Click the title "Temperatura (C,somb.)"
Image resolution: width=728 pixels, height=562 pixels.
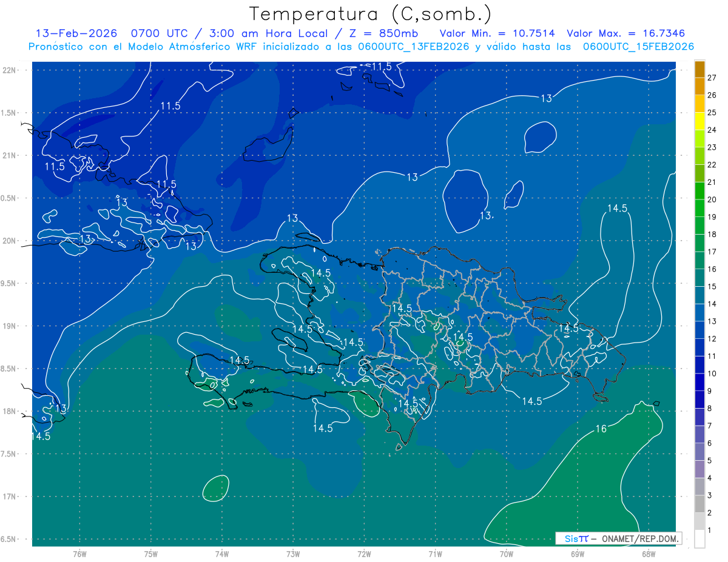pos(370,13)
